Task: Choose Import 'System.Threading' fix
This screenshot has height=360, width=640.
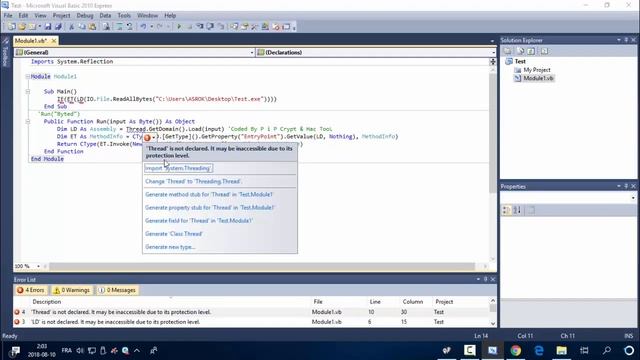Action: coord(178,168)
